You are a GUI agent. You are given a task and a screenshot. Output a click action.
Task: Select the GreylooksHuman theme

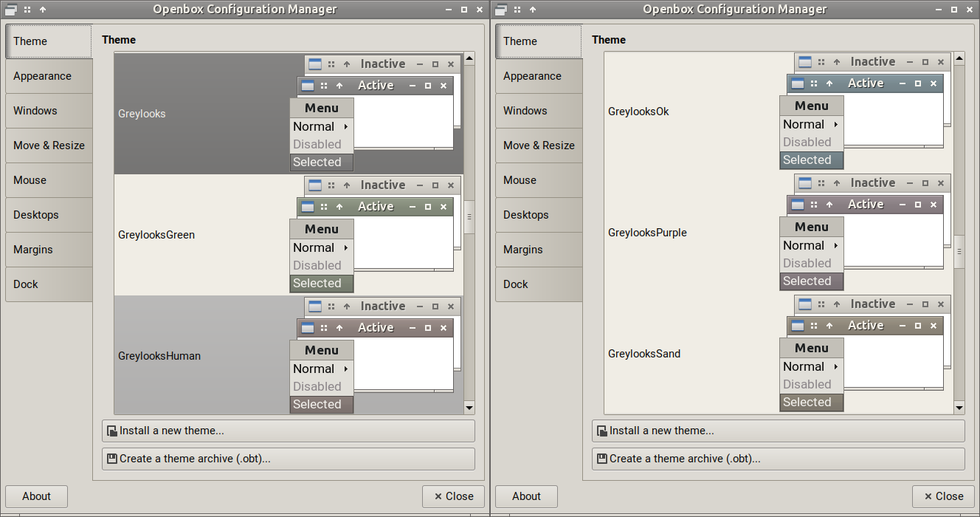tap(289, 356)
